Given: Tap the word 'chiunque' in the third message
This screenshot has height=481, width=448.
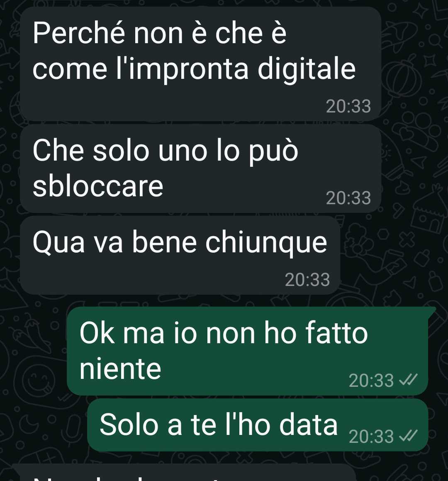Looking at the screenshot, I should click(x=266, y=243).
